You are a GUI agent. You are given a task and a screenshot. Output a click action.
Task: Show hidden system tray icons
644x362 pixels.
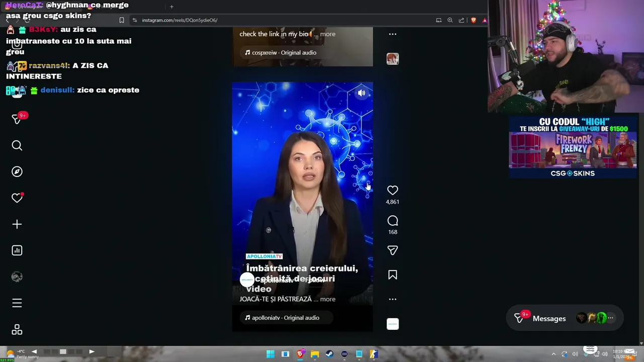tap(553, 354)
